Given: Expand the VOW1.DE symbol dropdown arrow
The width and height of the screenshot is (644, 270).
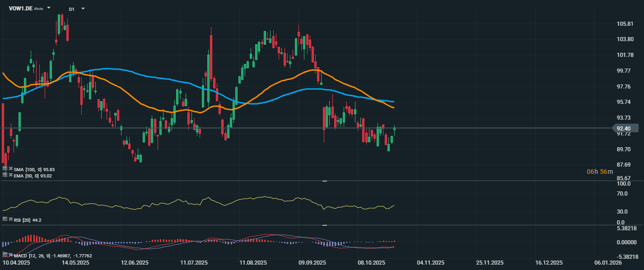Looking at the screenshot, I should click(x=49, y=9).
